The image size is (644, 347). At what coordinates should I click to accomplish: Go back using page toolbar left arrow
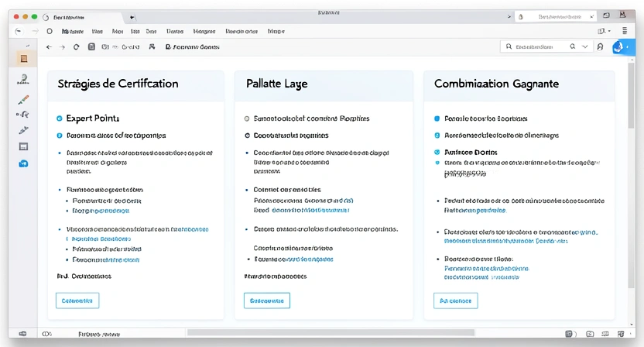[50, 47]
